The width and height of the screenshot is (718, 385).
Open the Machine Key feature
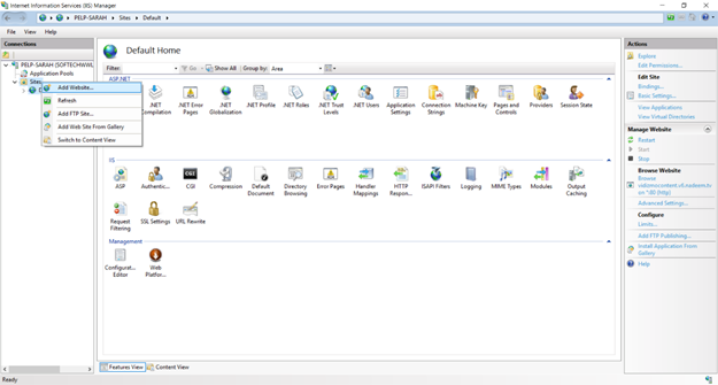[471, 97]
